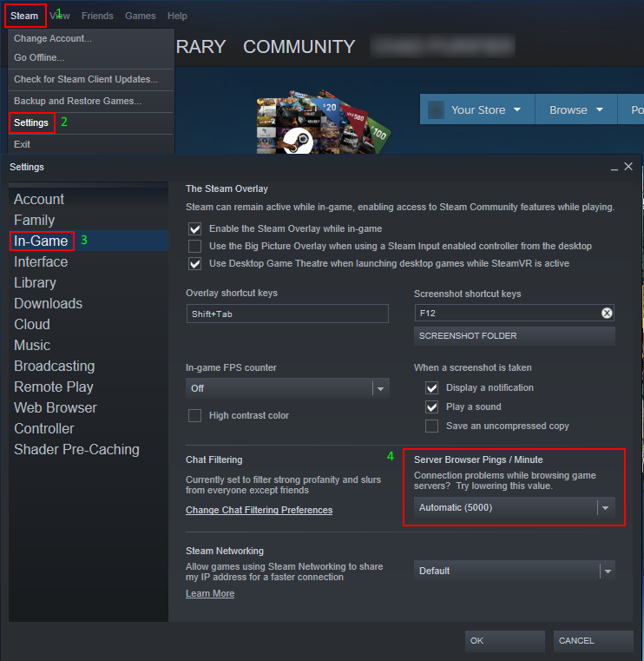Toggle Use Desktop Game Theatre checkbox
644x661 pixels.
[194, 264]
